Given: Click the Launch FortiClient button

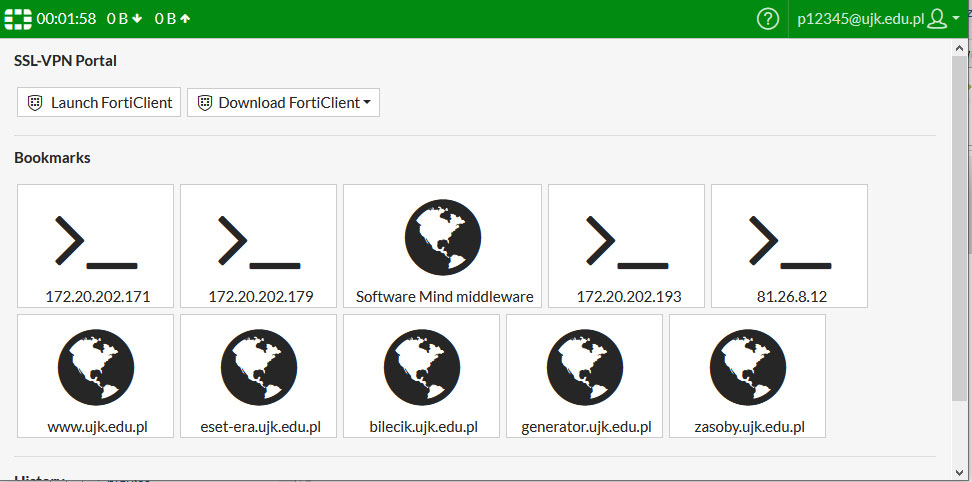Looking at the screenshot, I should click(99, 102).
